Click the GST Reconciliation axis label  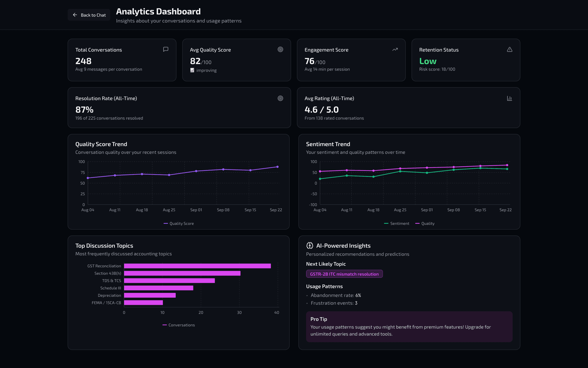pyautogui.click(x=104, y=266)
